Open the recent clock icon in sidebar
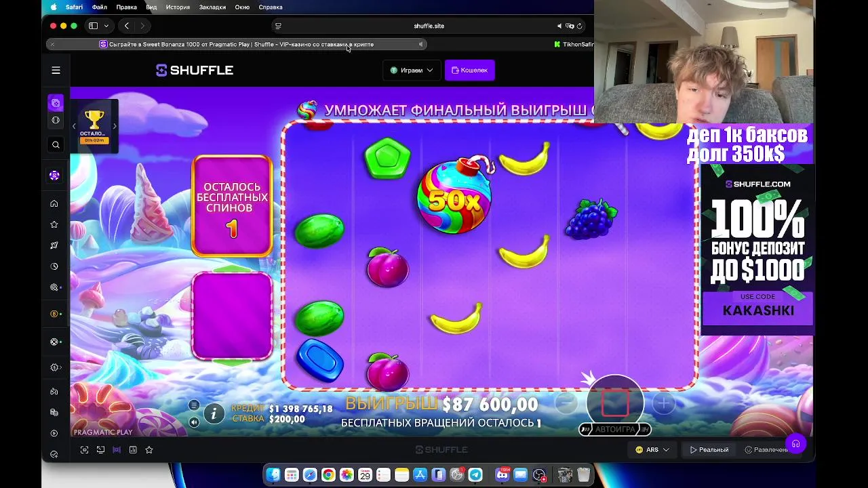This screenshot has height=488, width=868. pos(54,266)
